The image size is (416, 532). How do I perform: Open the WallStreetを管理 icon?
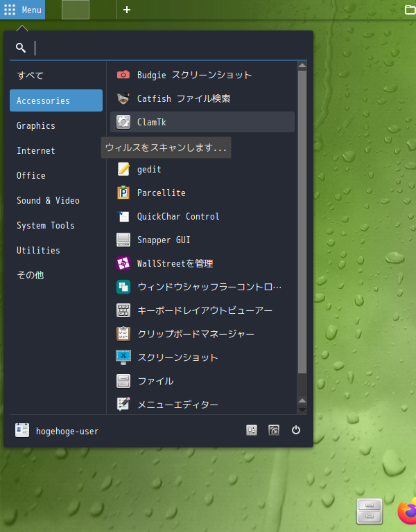pos(123,263)
